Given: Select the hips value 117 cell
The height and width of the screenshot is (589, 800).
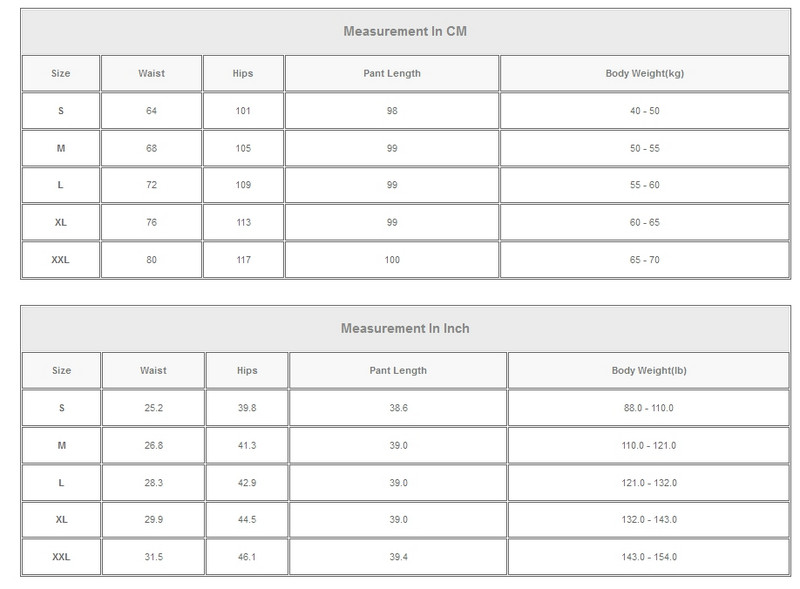Looking at the screenshot, I should [243, 260].
